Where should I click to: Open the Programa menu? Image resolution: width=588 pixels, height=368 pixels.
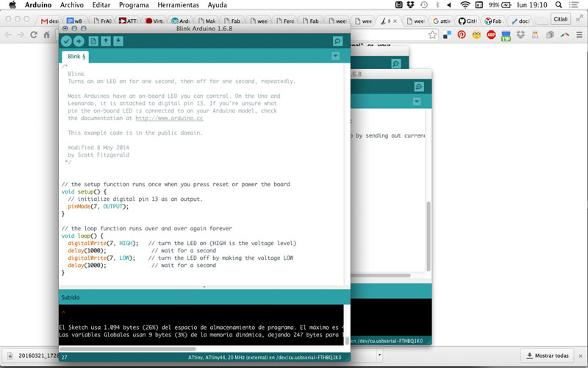click(134, 5)
